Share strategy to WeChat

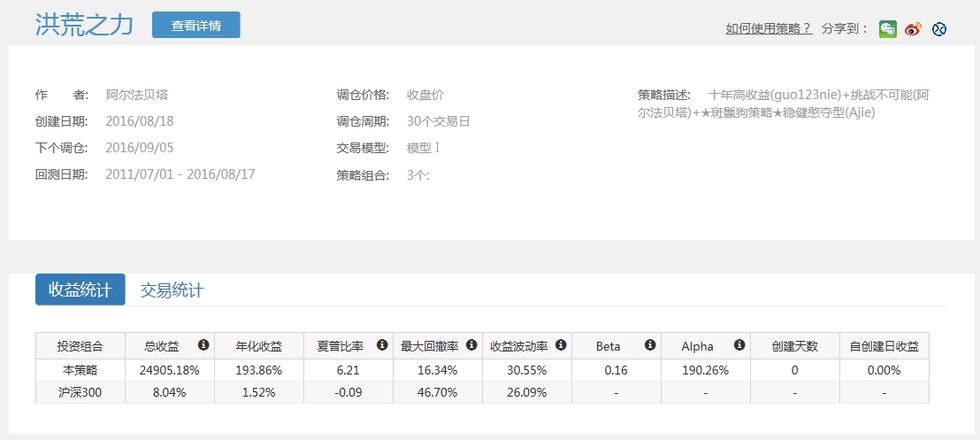(x=887, y=28)
